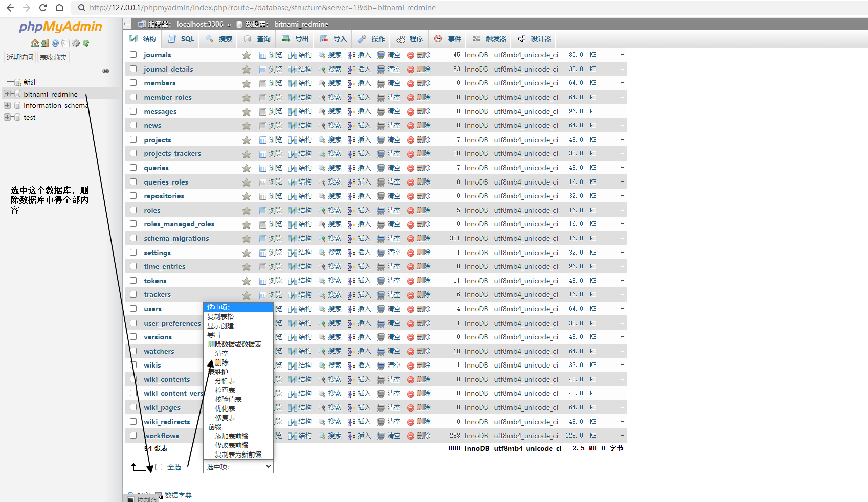Click the browser reload button
The width and height of the screenshot is (868, 502).
(43, 8)
